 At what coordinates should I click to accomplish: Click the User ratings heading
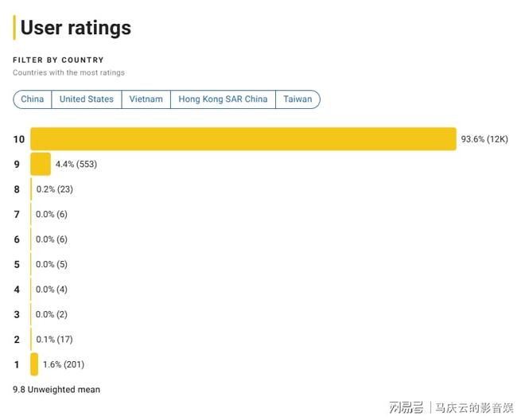(x=76, y=28)
